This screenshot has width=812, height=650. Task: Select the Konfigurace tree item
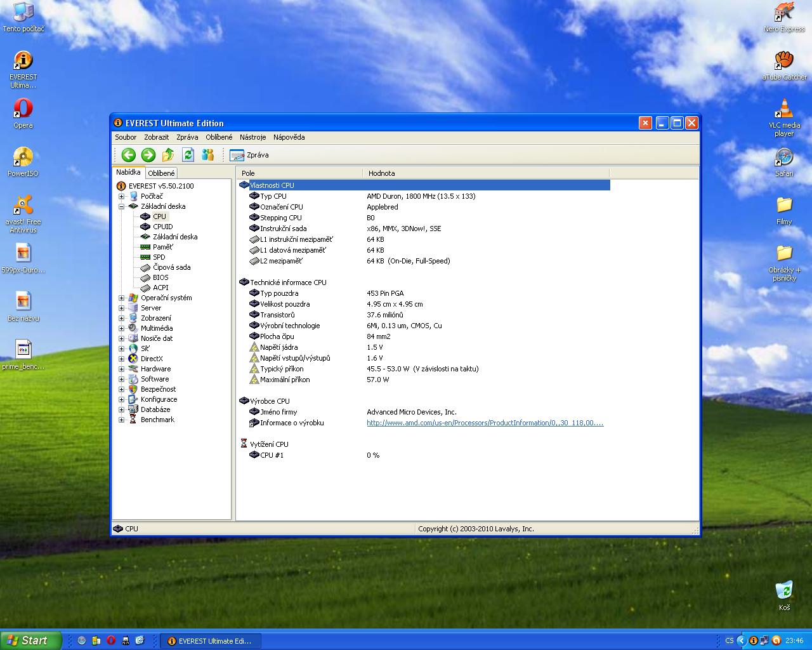point(159,399)
